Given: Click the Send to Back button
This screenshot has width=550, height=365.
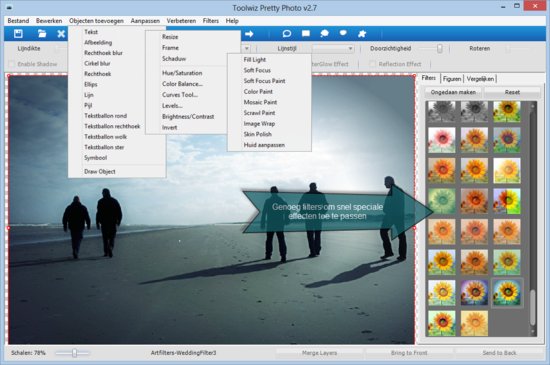Looking at the screenshot, I should tap(499, 353).
